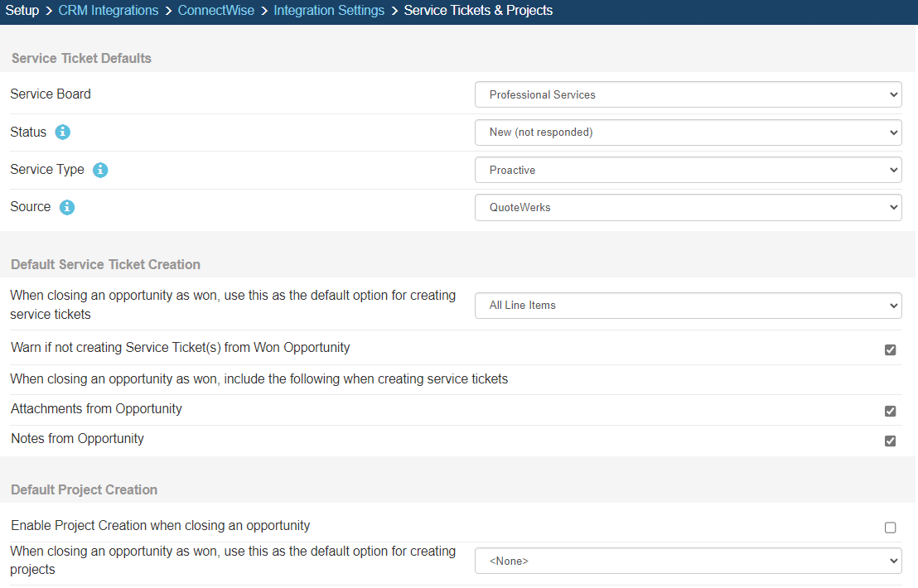
Task: Click the info icon next to Status
Action: click(x=63, y=133)
